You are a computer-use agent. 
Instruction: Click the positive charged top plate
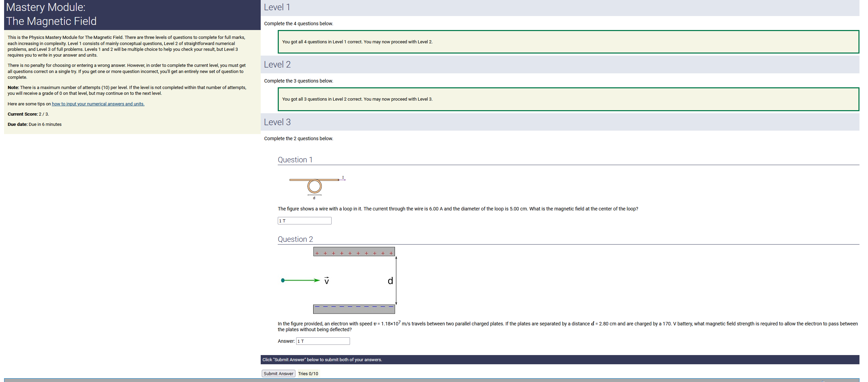pyautogui.click(x=354, y=252)
